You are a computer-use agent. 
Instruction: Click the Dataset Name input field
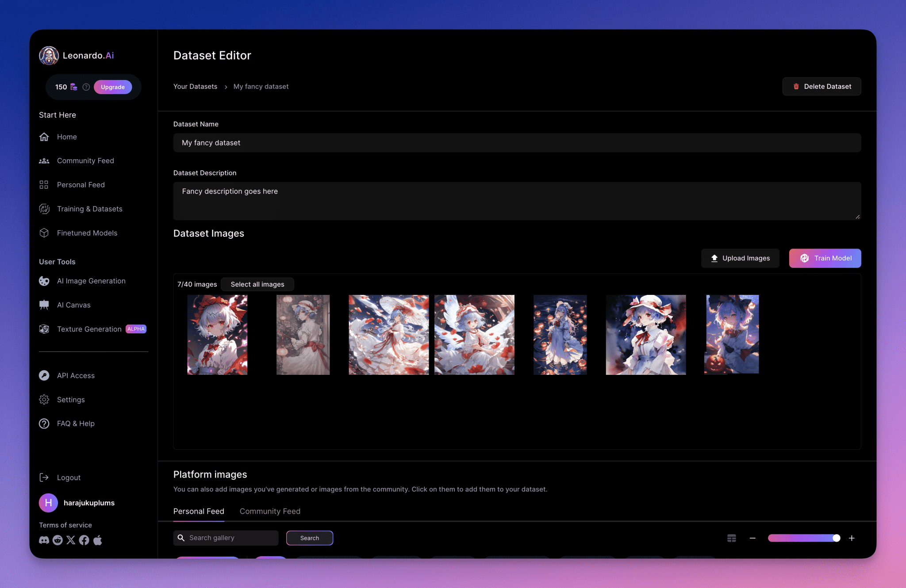click(517, 142)
